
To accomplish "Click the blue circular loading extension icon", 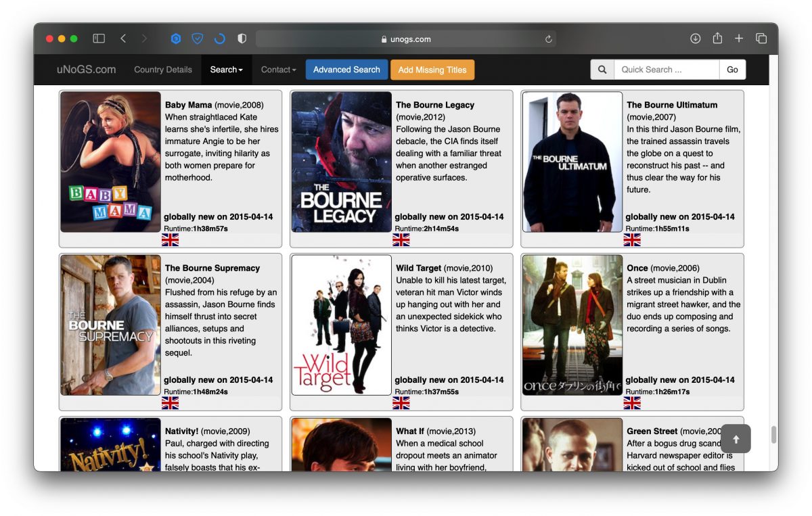I will pos(219,39).
